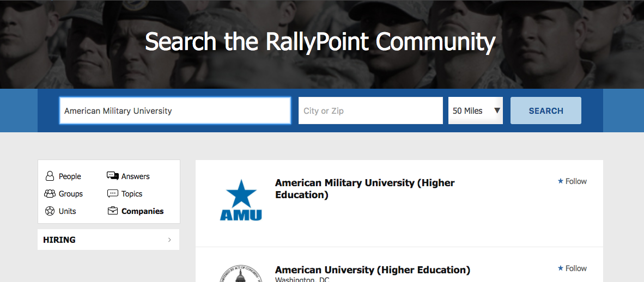644x282 pixels.
Task: Click the Groups filter icon
Action: coord(50,194)
